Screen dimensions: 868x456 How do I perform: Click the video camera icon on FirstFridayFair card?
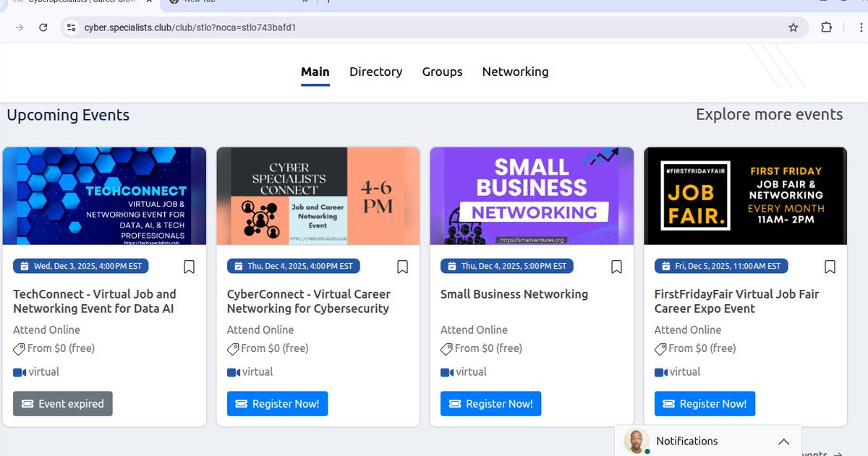point(661,372)
